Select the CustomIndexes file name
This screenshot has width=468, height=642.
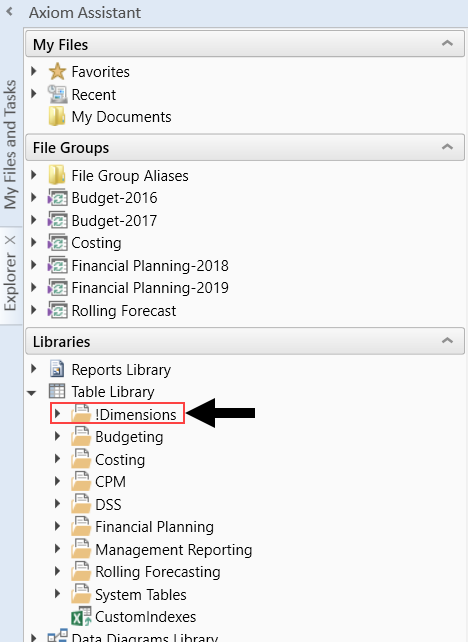[x=145, y=617]
